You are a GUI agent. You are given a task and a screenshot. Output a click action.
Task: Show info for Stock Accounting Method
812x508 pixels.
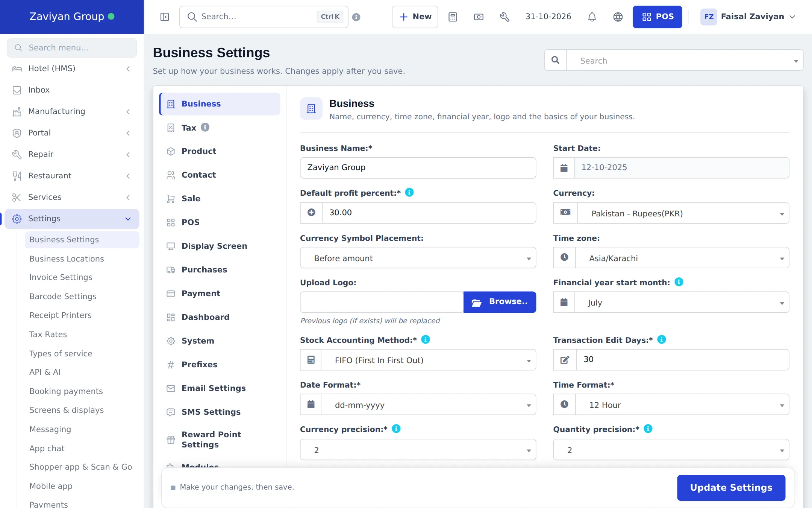click(426, 339)
